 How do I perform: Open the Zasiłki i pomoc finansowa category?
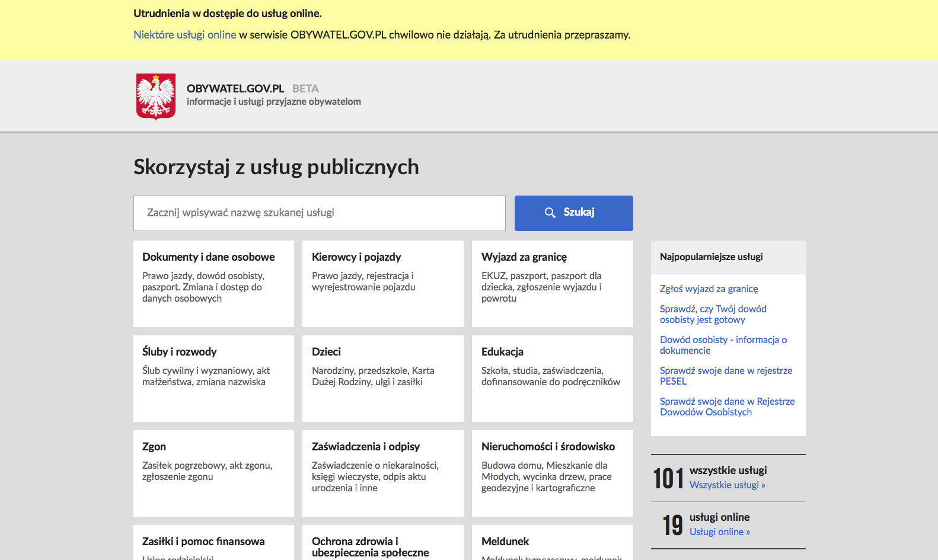click(213, 543)
